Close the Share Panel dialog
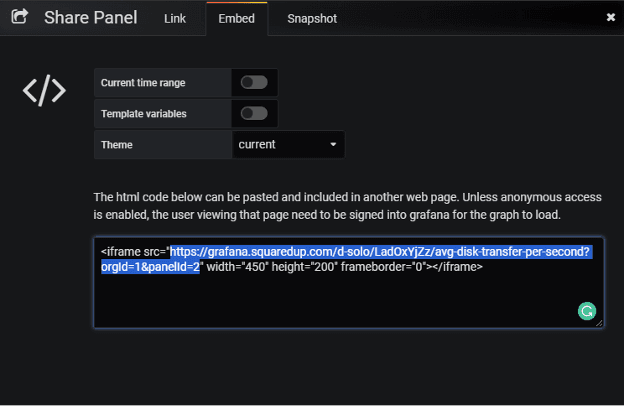This screenshot has width=624, height=406. (610, 17)
